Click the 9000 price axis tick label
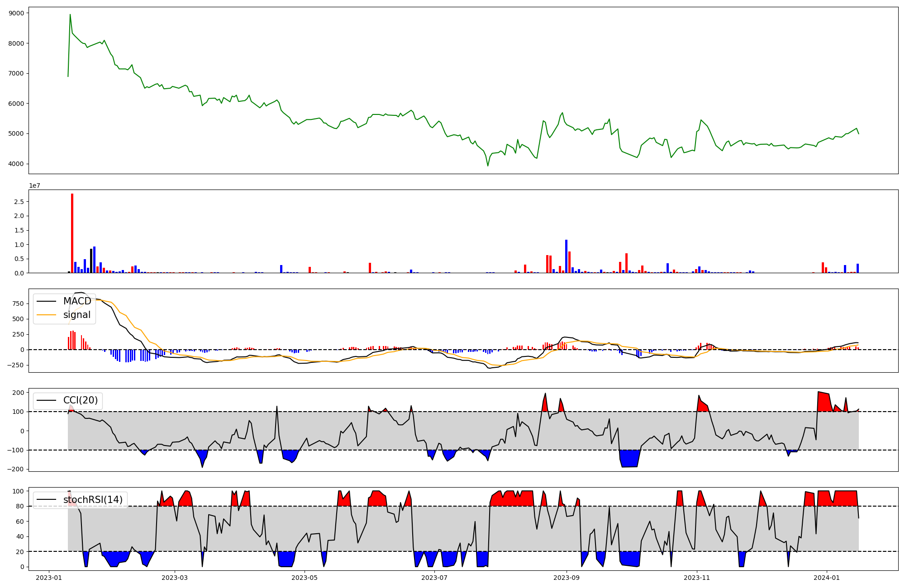Screen dimensions: 905x588 [16, 13]
